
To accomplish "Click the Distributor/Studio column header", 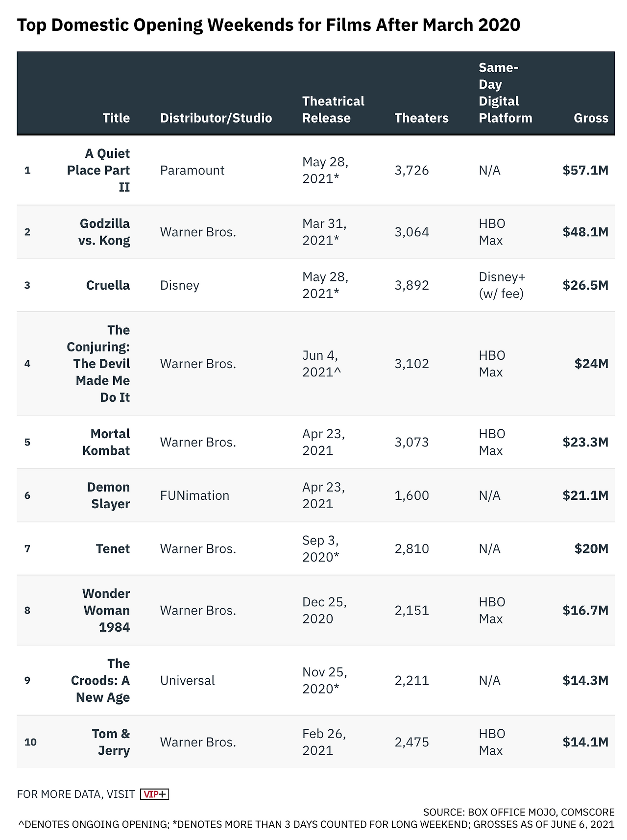I will [x=216, y=118].
